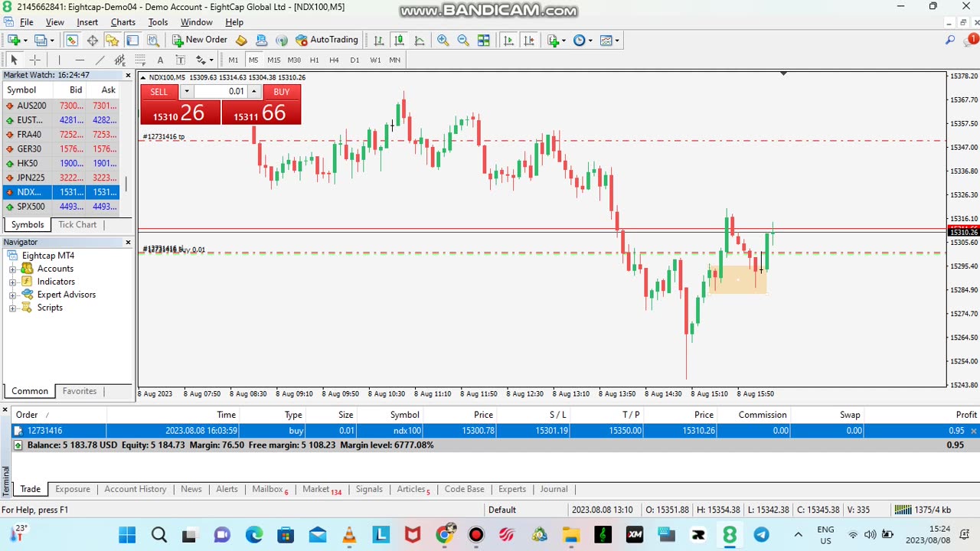Toggle chart Auto Scroll
The height and width of the screenshot is (551, 980).
(508, 41)
